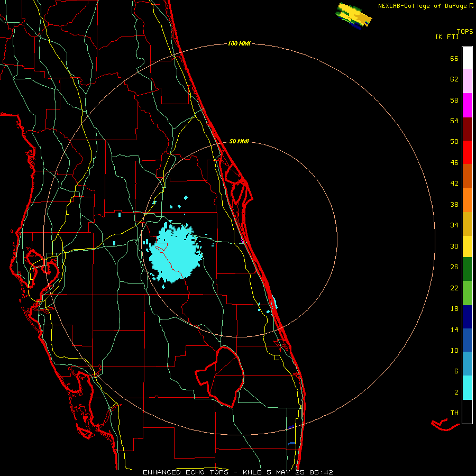Click the 'TH' threshold label

click(x=454, y=413)
